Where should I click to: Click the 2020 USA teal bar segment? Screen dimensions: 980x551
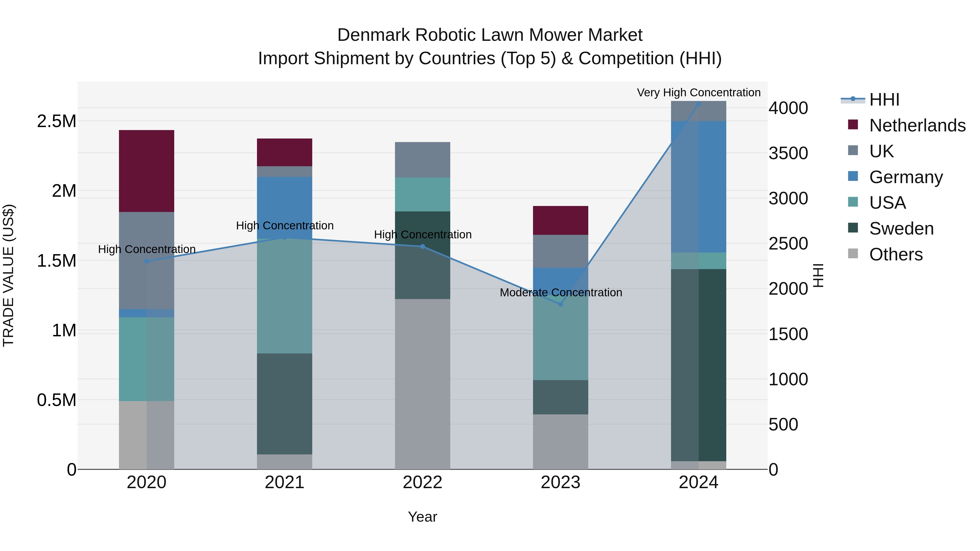pyautogui.click(x=146, y=359)
